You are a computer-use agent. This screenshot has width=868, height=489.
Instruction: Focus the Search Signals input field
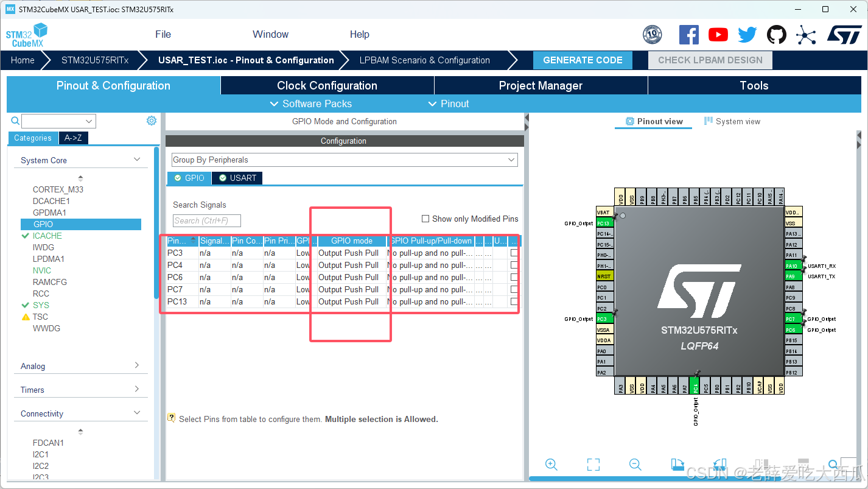tap(207, 220)
